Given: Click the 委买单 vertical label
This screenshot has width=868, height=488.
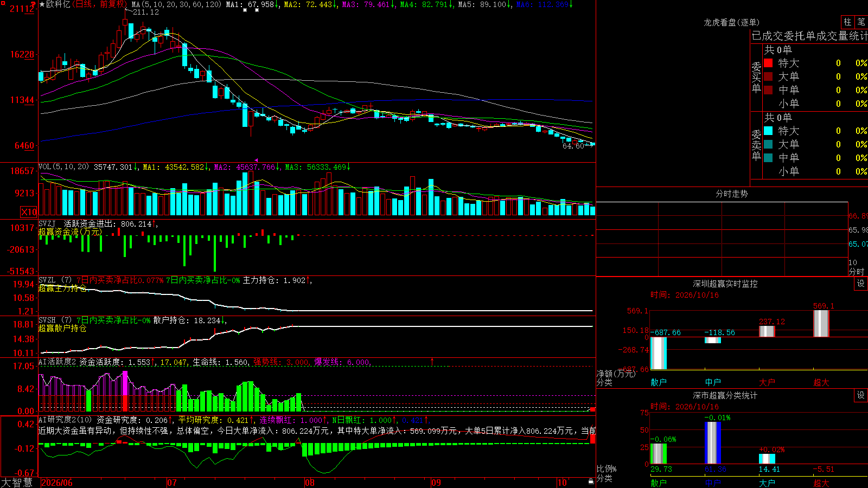Looking at the screenshot, I should [756, 77].
